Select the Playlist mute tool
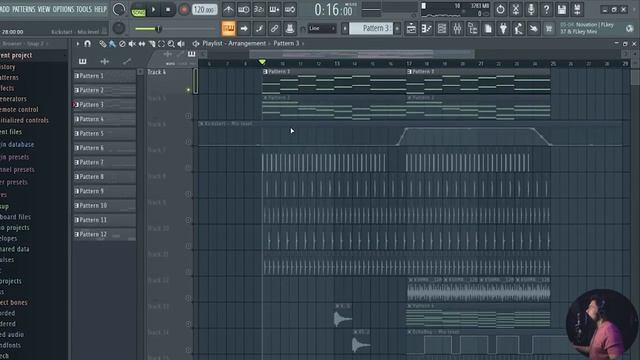The height and width of the screenshot is (360, 640). tap(132, 44)
